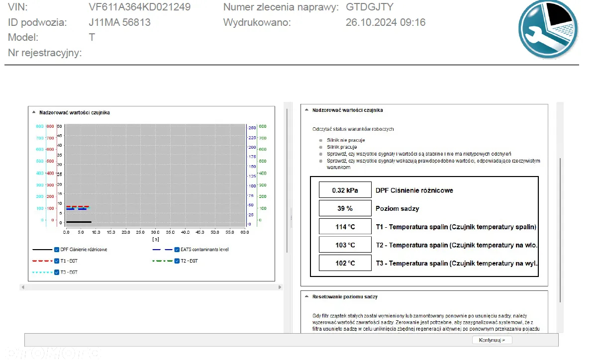The height and width of the screenshot is (364, 601).
Task: Toggle EATS contaminants level series checkbox
Action: point(177,249)
